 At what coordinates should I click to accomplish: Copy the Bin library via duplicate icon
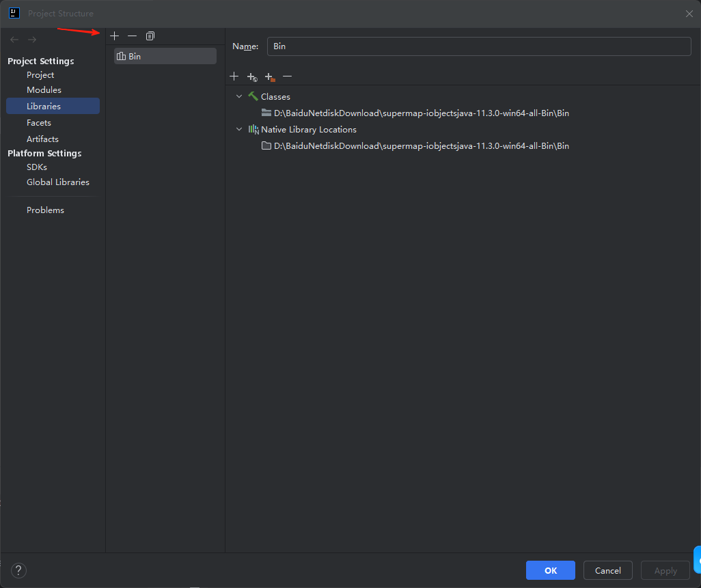coord(150,36)
